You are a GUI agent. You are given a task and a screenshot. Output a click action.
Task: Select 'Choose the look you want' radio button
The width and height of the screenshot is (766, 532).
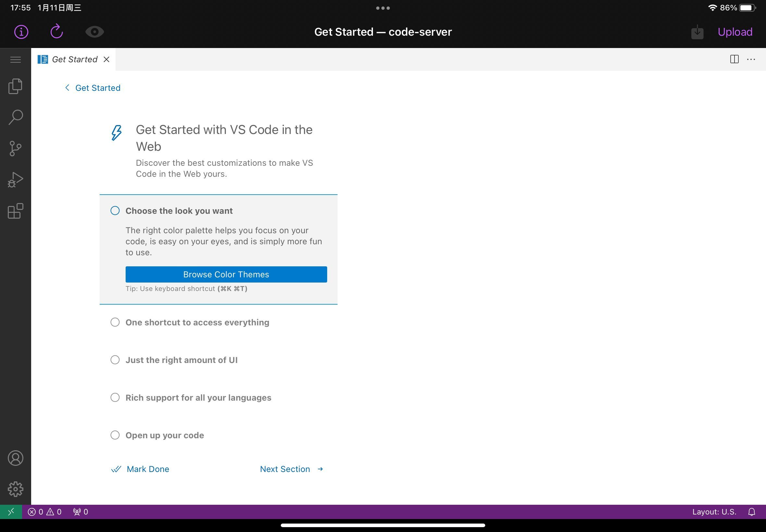point(115,211)
